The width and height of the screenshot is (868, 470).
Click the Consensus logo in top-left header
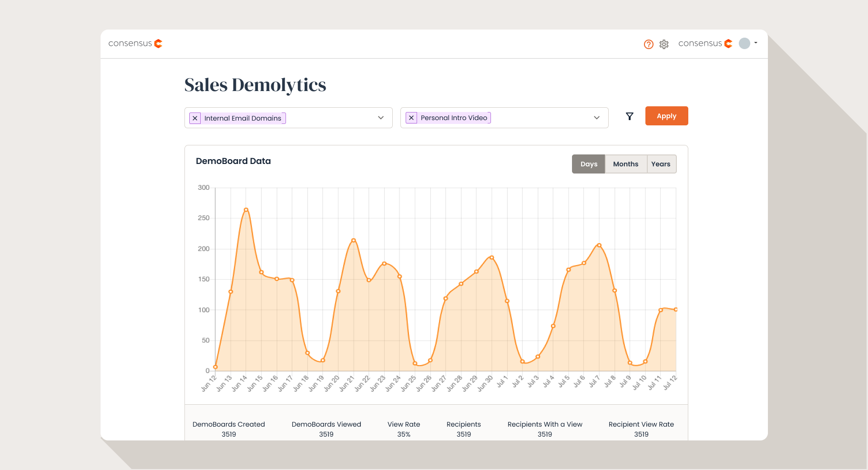[x=135, y=43]
